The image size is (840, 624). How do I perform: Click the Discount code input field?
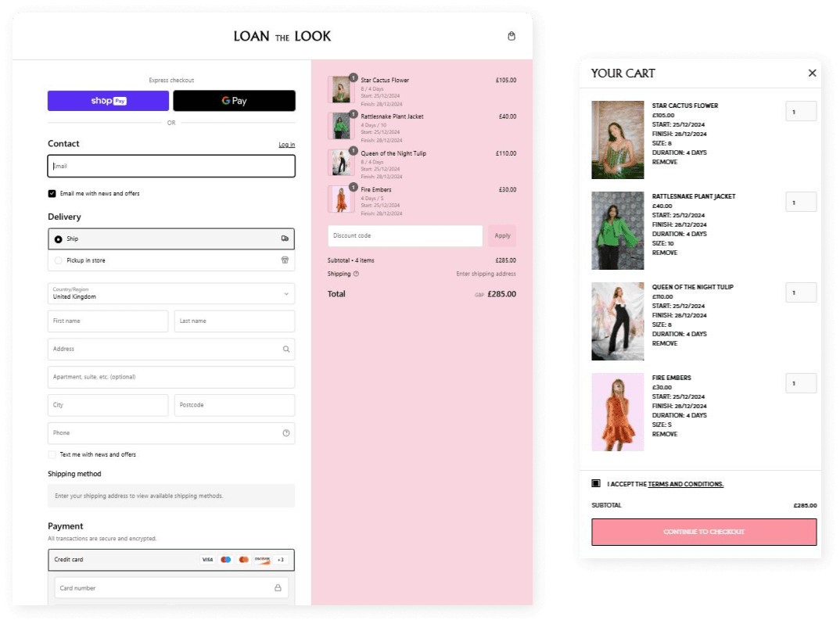pyautogui.click(x=404, y=235)
